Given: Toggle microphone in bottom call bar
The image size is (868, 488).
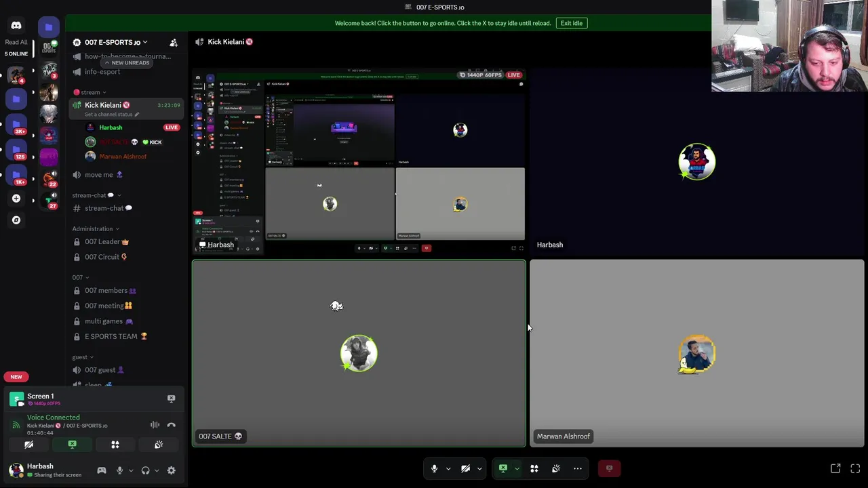Looking at the screenshot, I should 434,468.
